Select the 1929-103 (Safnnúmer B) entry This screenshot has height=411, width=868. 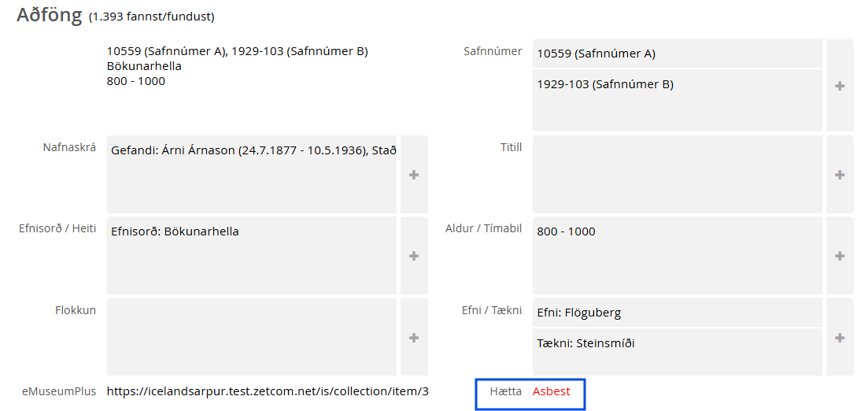pyautogui.click(x=605, y=84)
